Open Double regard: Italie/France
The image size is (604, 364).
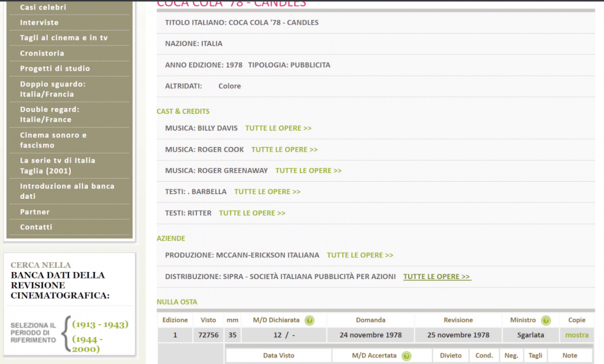tap(50, 114)
